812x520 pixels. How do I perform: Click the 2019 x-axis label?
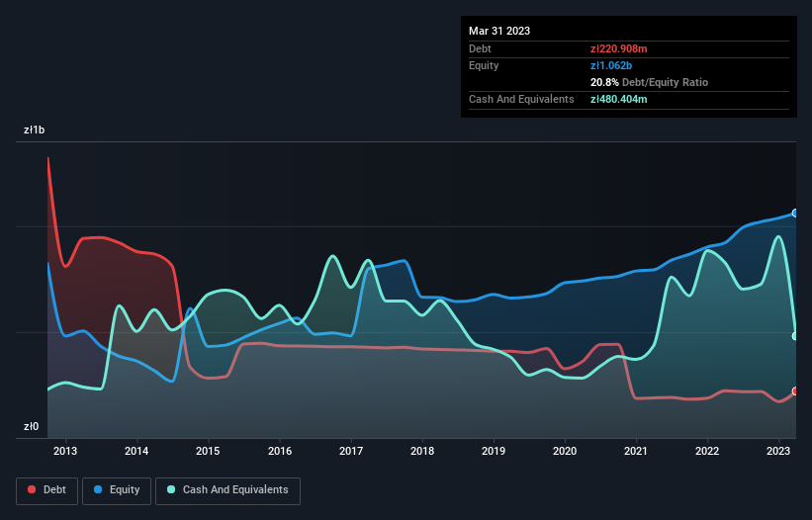point(494,451)
